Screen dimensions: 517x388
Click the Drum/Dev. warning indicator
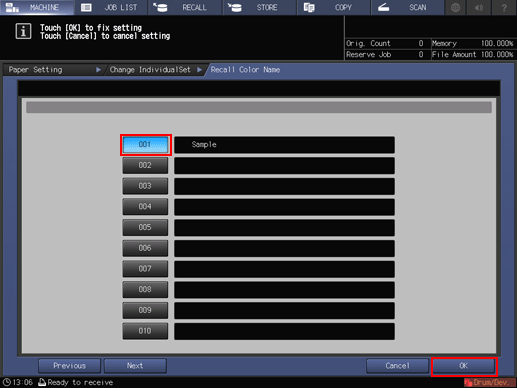pyautogui.click(x=489, y=382)
